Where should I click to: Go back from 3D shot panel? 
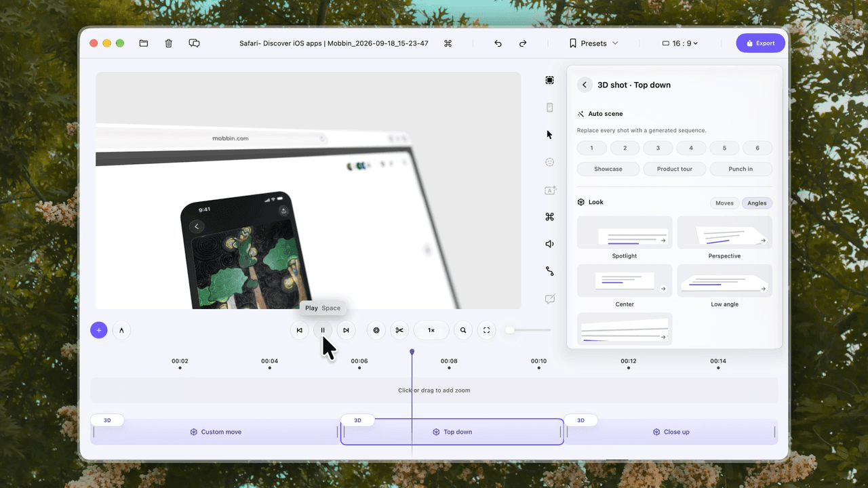pyautogui.click(x=585, y=85)
